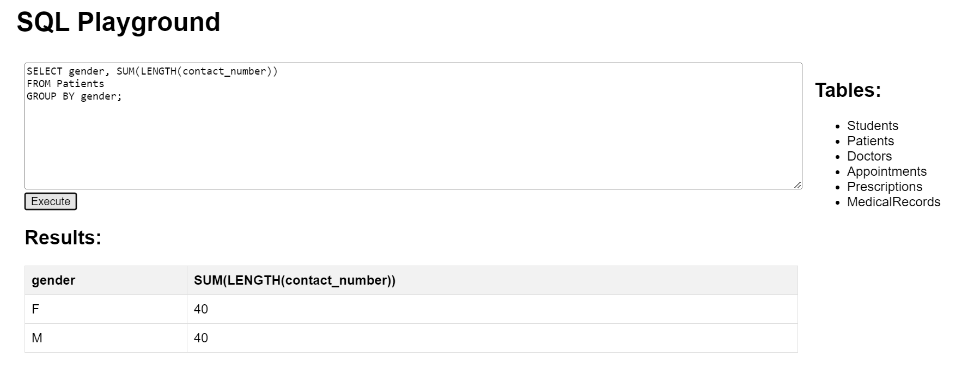Click the M cell in results
This screenshot has width=980, height=369.
[x=37, y=338]
